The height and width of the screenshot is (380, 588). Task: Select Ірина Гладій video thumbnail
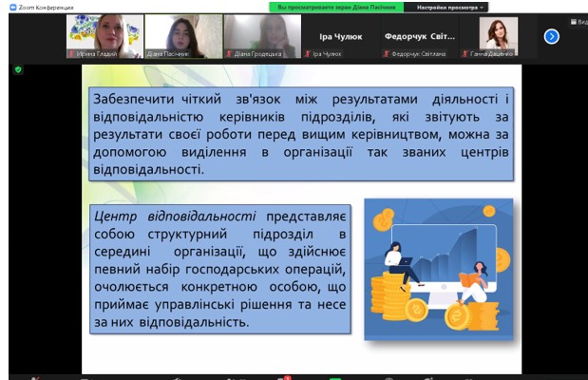point(104,35)
